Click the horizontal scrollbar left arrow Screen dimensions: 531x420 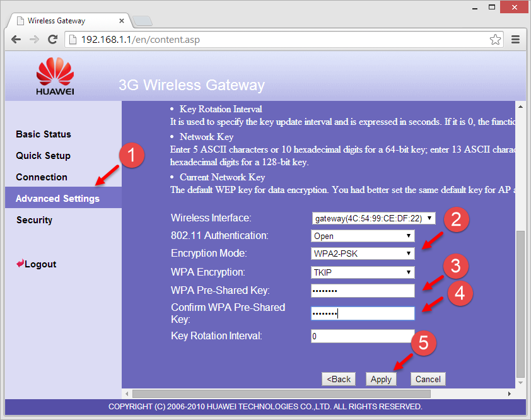pos(127,394)
